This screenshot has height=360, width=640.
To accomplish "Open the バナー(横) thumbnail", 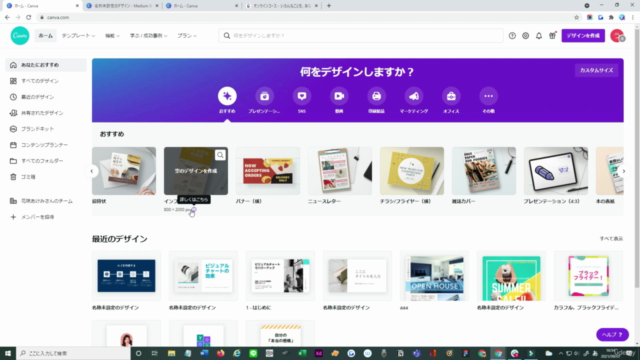I will coord(268,171).
